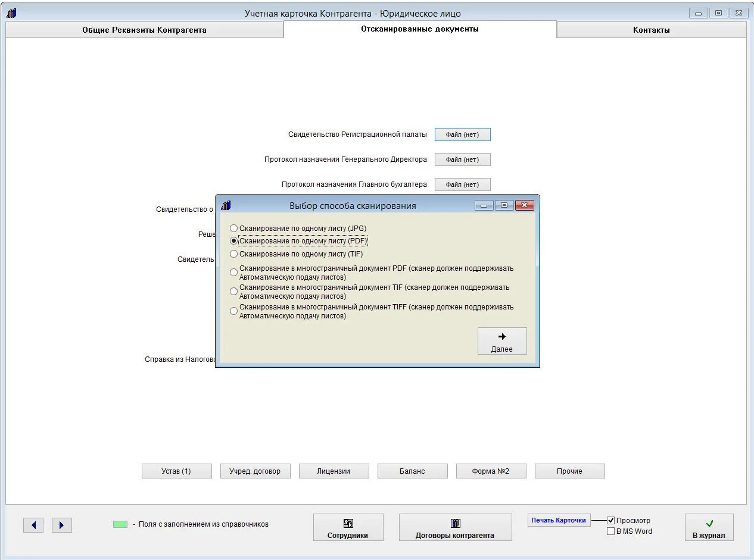Open the Устав (1) documents
Viewport: 754px width, 560px height.
[x=176, y=471]
